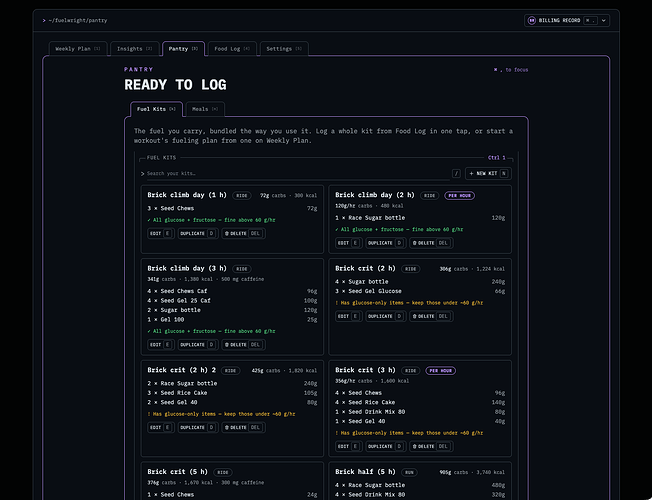Image resolution: width=652 pixels, height=500 pixels.
Task: Edit the Brick crit (2 h) kit
Action: [348, 316]
